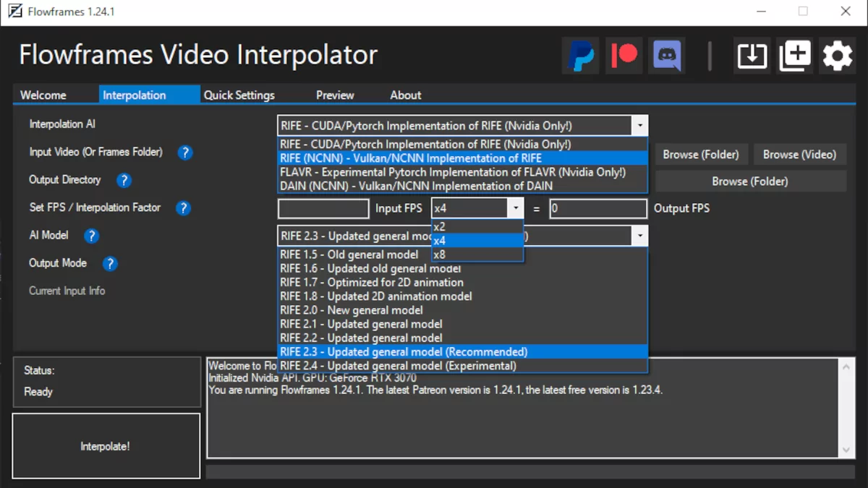
Task: Open the interpolation factor x4 dropdown arrow
Action: click(x=515, y=208)
